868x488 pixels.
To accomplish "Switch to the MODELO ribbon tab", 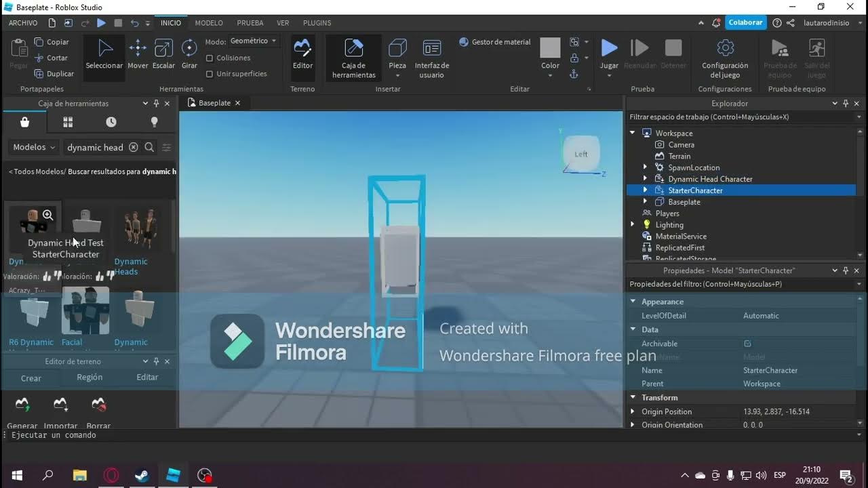I will [209, 23].
